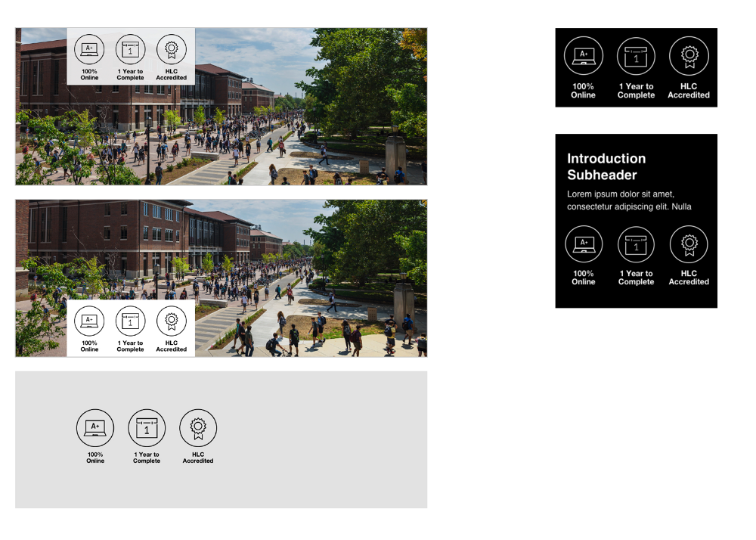756x540 pixels.
Task: Select the calendar icon inside the Introduction card
Action: (636, 244)
